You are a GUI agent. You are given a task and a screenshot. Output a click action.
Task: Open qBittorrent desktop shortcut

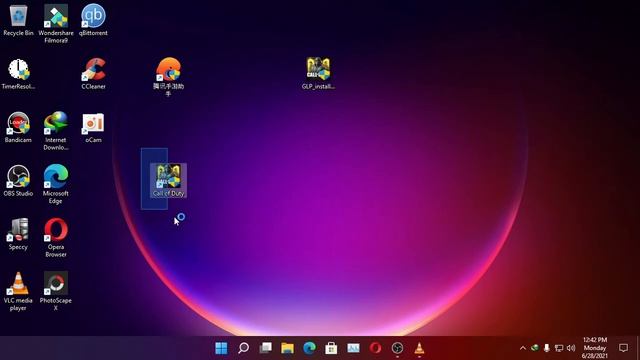point(93,20)
